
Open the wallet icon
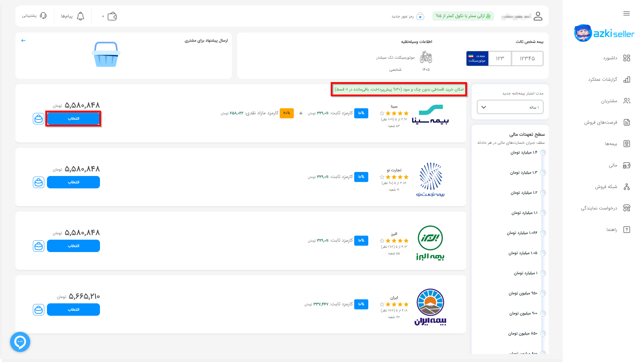112,16
